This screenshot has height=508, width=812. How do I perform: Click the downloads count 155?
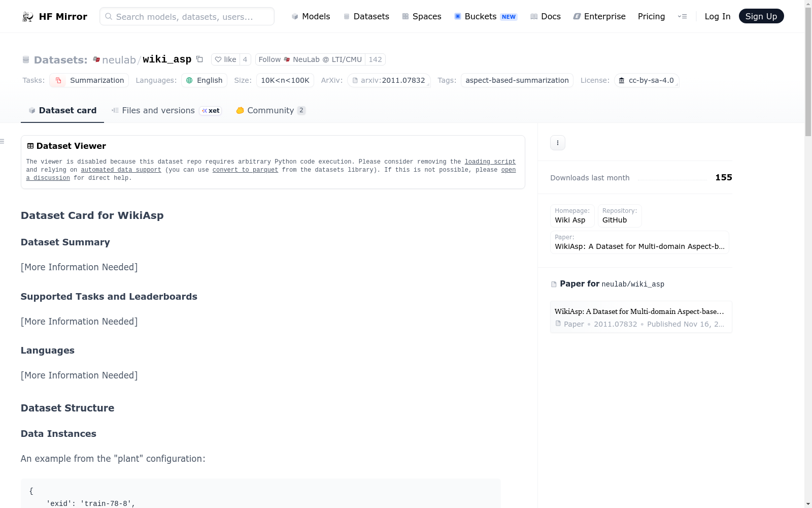[724, 177]
